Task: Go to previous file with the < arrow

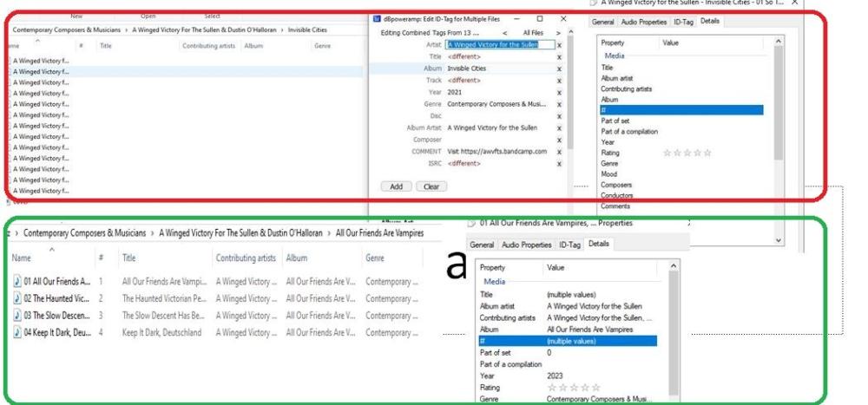Action: click(x=508, y=32)
